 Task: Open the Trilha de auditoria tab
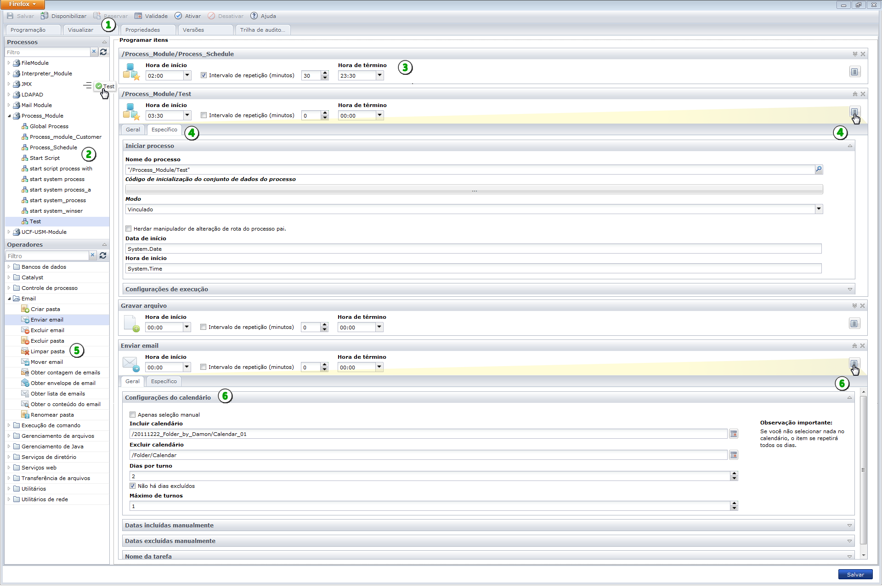[x=262, y=30]
